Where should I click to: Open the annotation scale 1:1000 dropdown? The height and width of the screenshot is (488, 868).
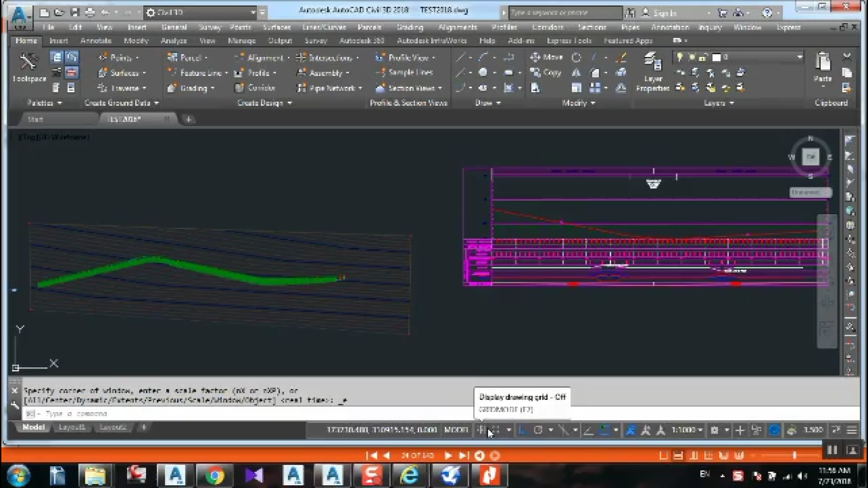click(687, 430)
